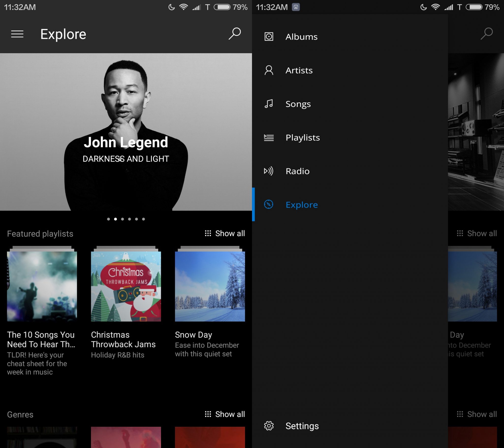Tap the left status bar Wi-Fi icon
Screen dimensions: 504x448
click(x=183, y=7)
